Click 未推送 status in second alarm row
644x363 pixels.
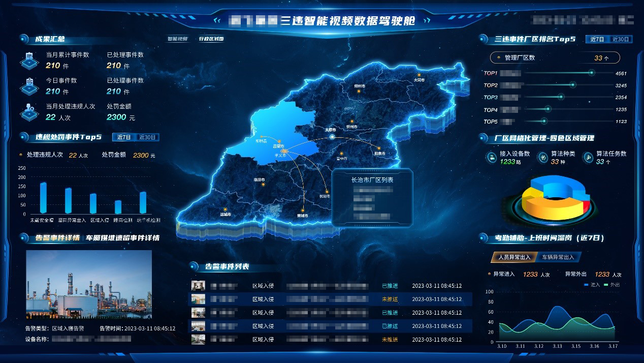point(390,299)
